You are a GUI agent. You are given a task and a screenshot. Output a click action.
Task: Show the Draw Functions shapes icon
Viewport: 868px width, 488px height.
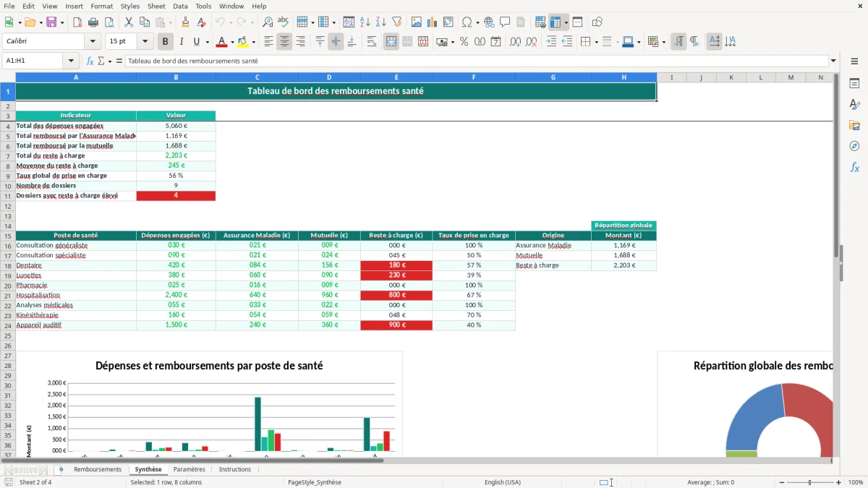click(597, 22)
